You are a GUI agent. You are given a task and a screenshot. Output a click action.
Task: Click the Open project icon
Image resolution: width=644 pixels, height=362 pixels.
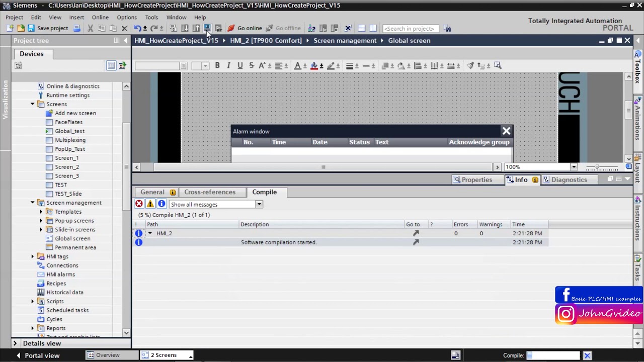pos(21,29)
